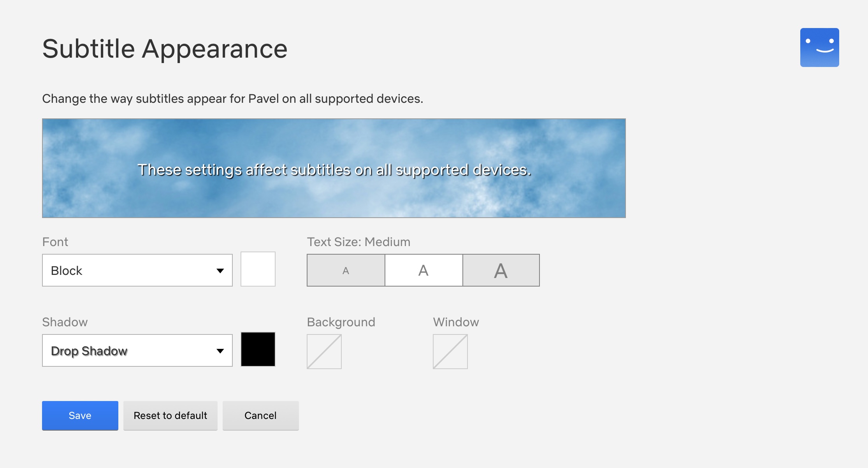
Task: Select the medium text size A
Action: tap(423, 271)
